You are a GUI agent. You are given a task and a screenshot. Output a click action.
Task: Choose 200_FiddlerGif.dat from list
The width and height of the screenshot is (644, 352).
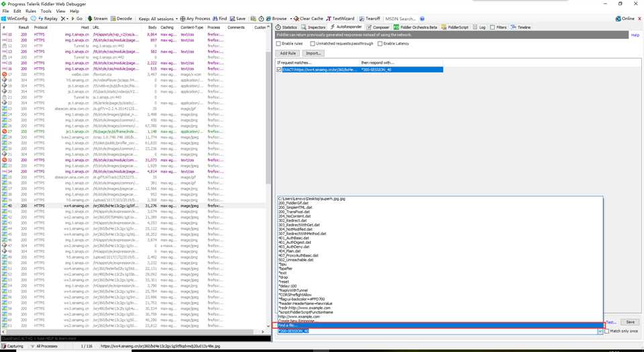tap(440, 203)
